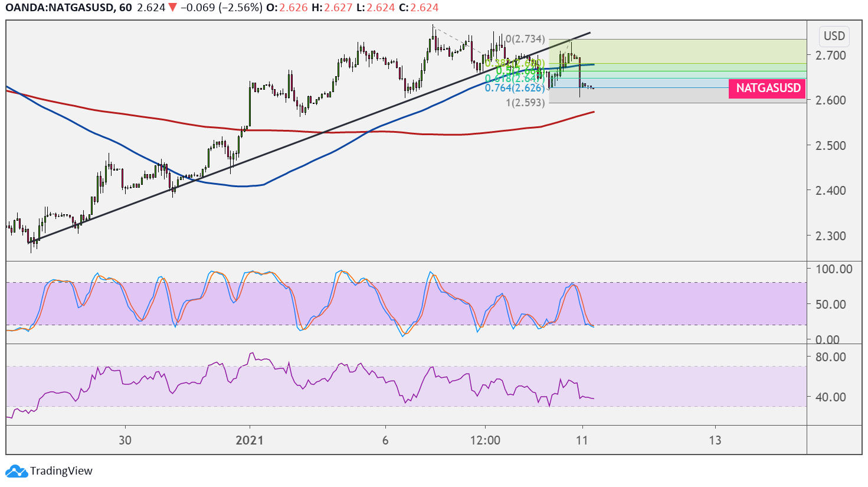Click the 100.00 stochastic scale label

(833, 269)
